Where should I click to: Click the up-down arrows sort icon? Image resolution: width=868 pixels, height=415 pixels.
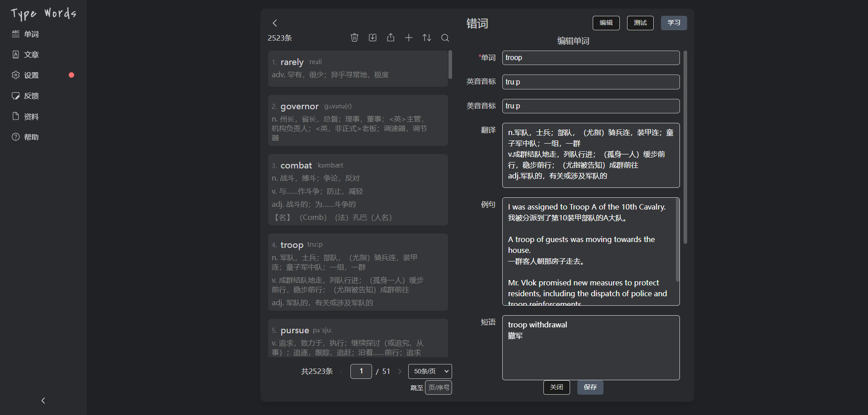click(427, 37)
